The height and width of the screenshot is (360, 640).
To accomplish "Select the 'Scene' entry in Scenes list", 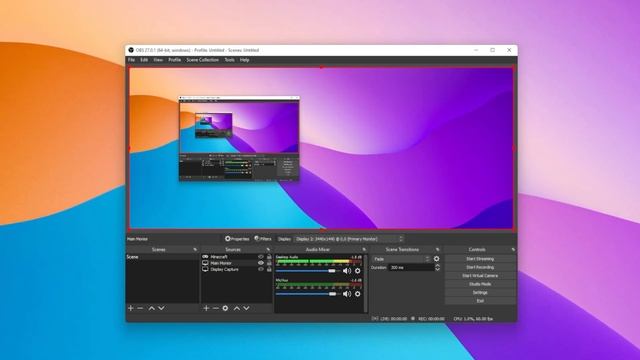I will (x=162, y=257).
